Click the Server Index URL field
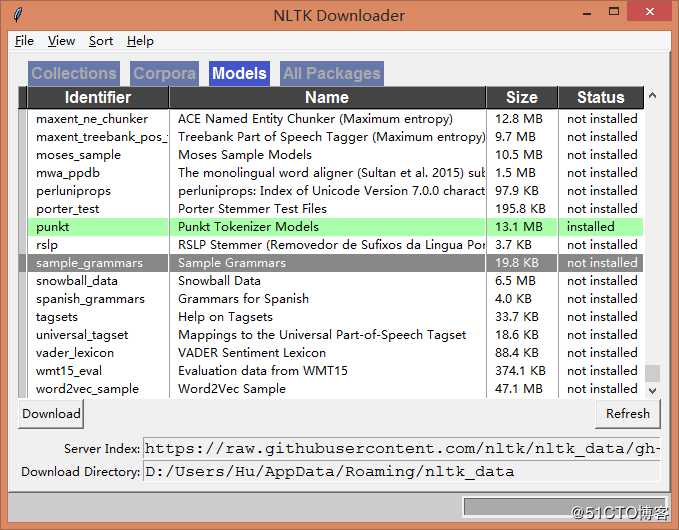 pos(401,449)
